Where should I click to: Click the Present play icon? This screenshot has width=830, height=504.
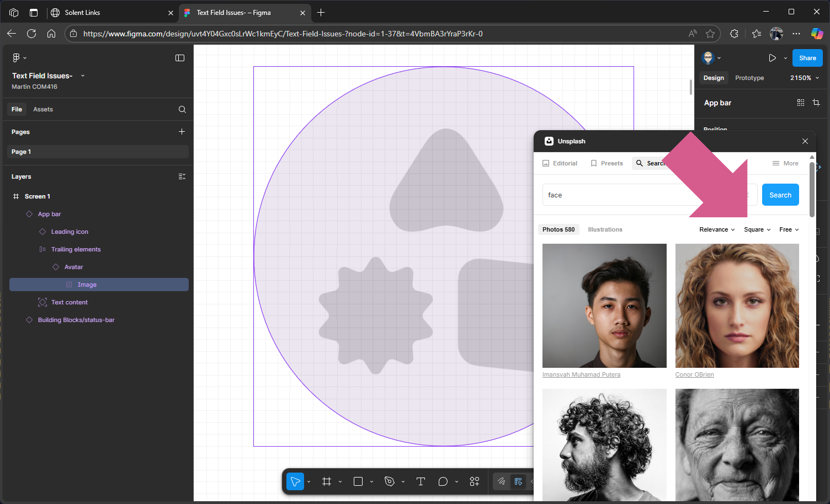(772, 58)
